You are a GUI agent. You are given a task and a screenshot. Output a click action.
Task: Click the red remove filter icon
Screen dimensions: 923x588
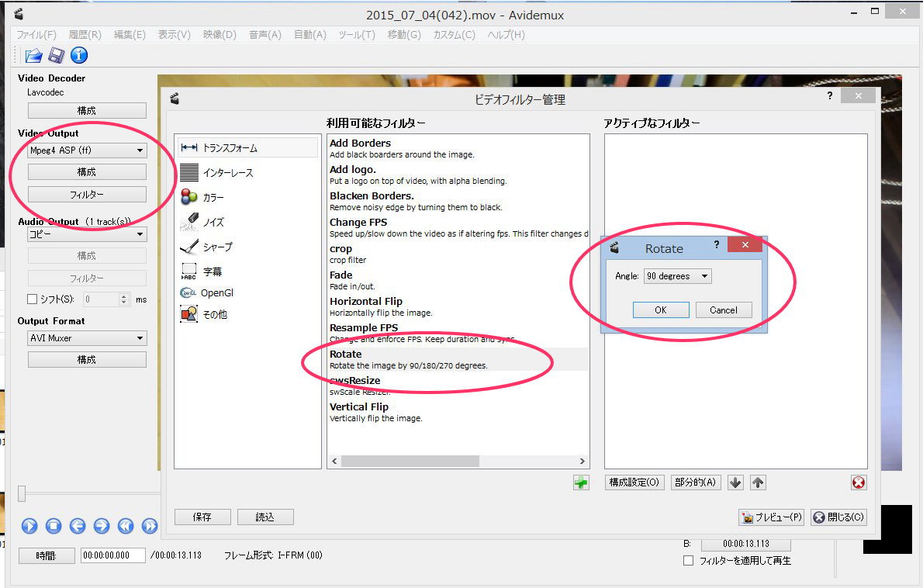[859, 483]
